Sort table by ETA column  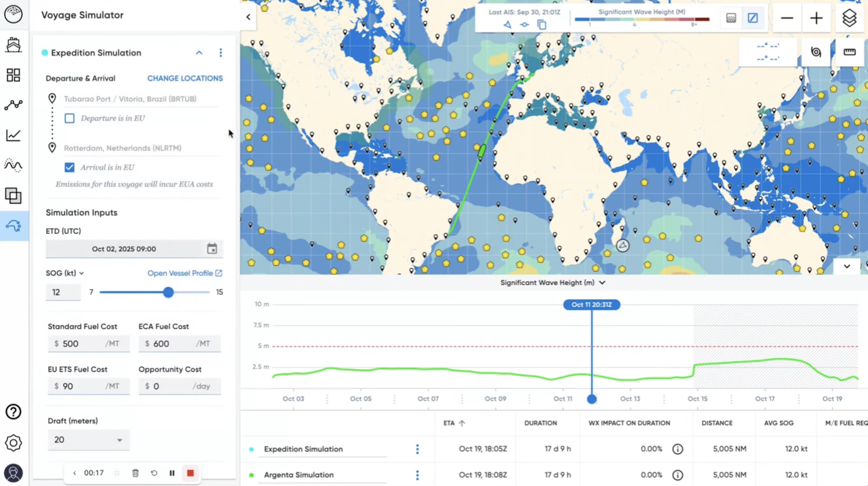coord(454,423)
